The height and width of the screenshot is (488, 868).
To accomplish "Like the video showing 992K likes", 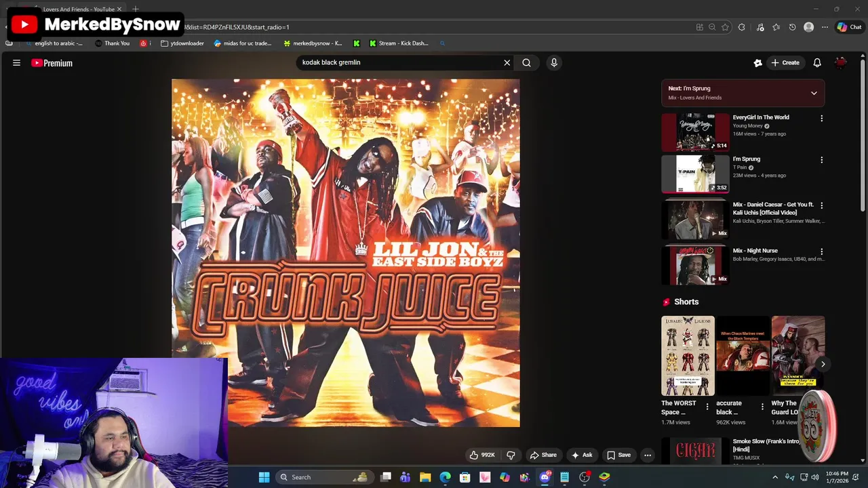I will pos(482,455).
